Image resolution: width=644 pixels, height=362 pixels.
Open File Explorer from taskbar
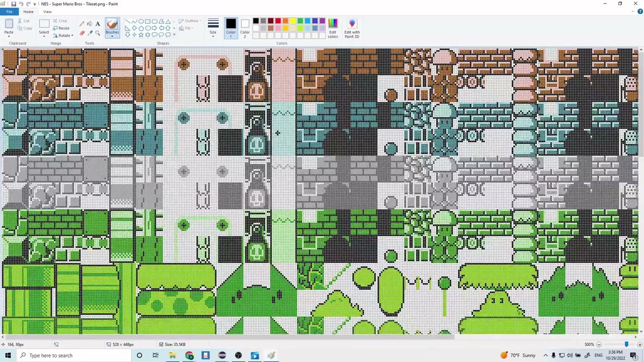point(172,355)
